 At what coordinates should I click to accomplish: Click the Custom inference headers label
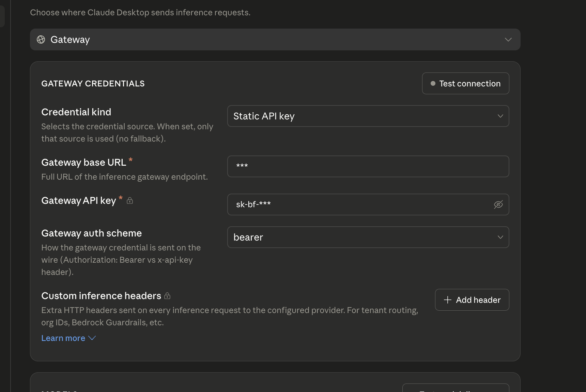click(x=101, y=296)
